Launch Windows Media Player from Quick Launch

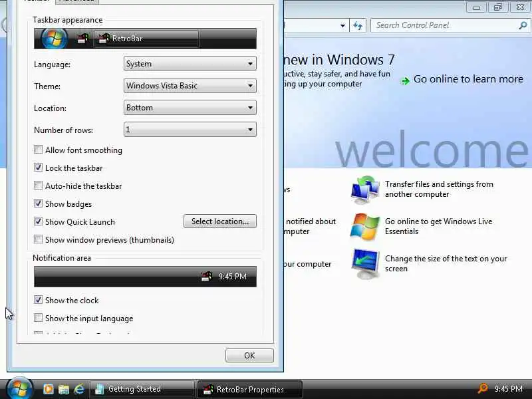pos(48,389)
